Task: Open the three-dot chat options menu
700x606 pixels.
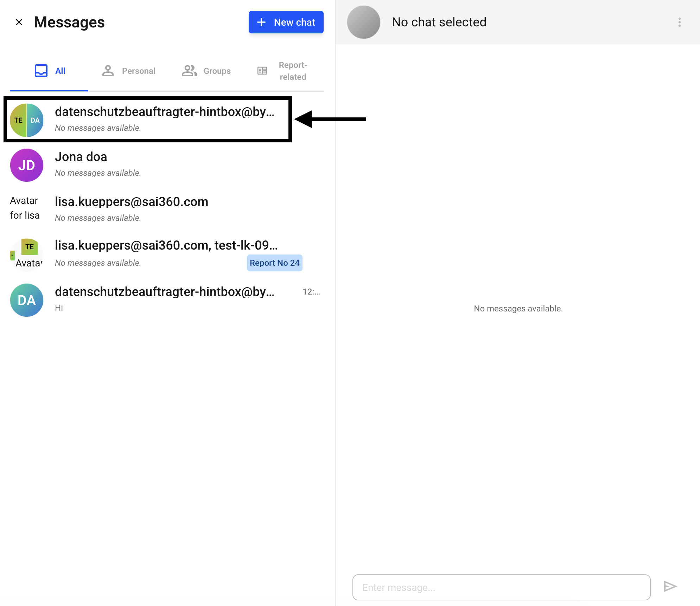Action: (679, 22)
